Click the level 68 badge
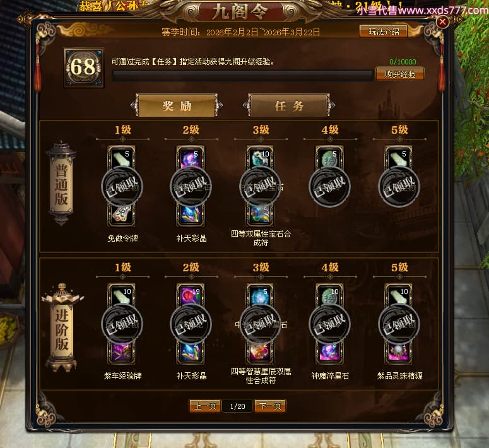 (x=83, y=68)
